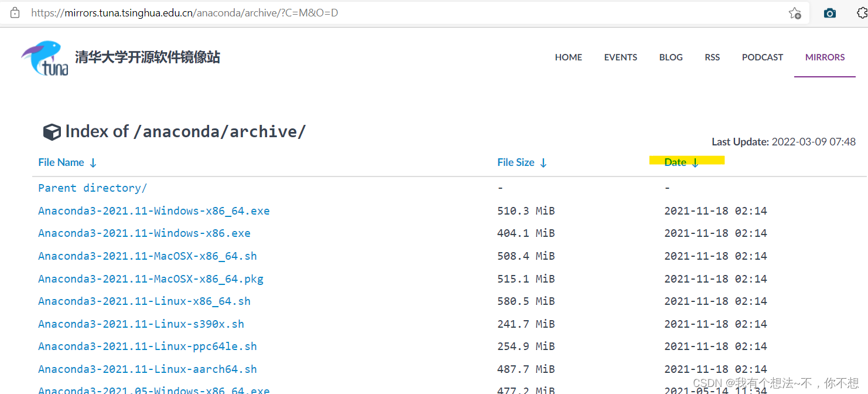Click the site title 清华大学开源软件镜像站
The width and height of the screenshot is (868, 394).
pos(148,57)
